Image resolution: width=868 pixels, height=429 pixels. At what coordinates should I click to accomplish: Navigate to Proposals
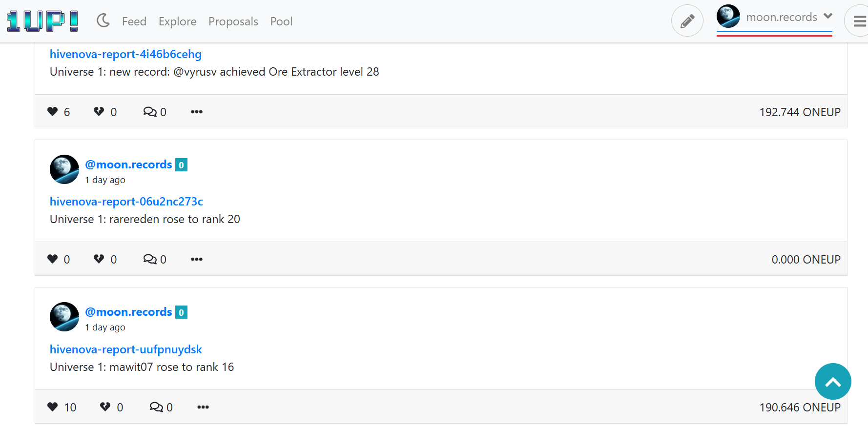(x=233, y=21)
